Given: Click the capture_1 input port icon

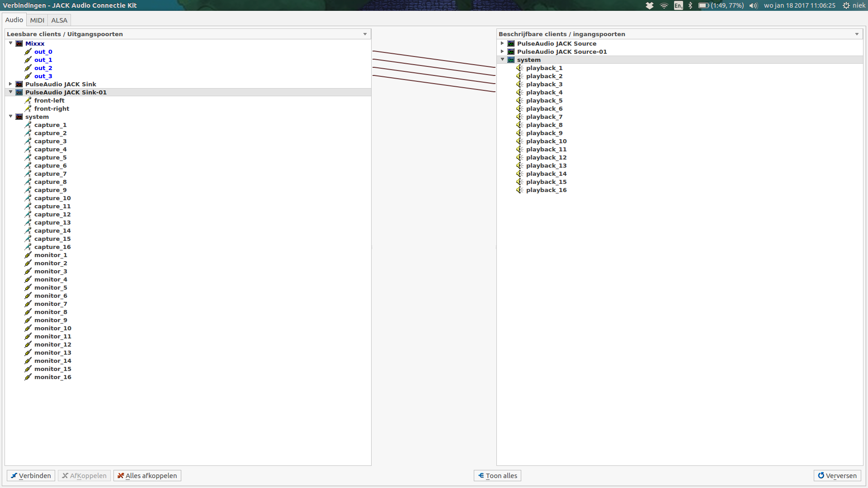Looking at the screenshot, I should (x=28, y=125).
